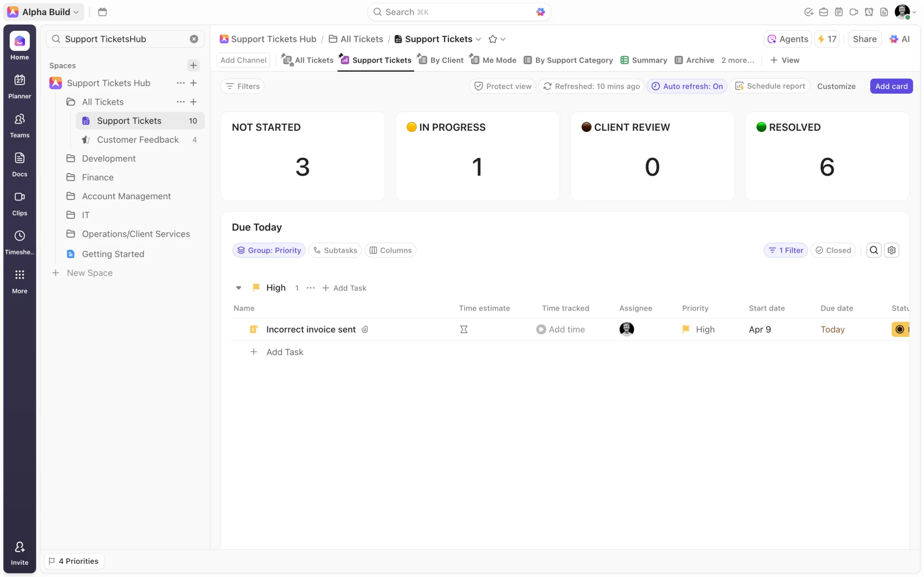
Task: Expand the Support Tickets breadcrumb dropdown
Action: pos(478,39)
